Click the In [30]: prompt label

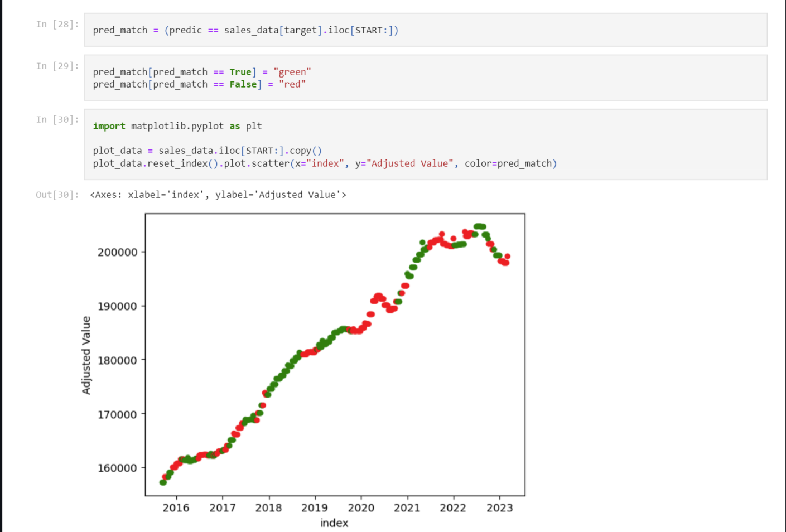[57, 119]
